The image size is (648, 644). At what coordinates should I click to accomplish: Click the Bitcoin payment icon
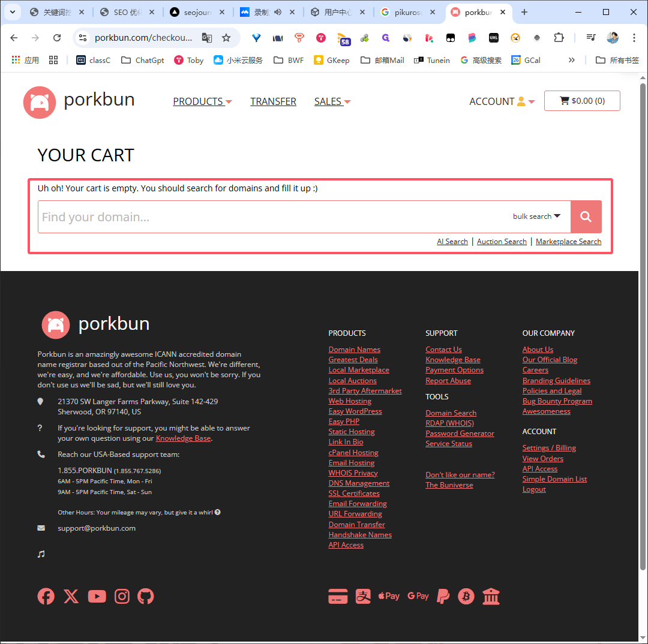click(466, 596)
